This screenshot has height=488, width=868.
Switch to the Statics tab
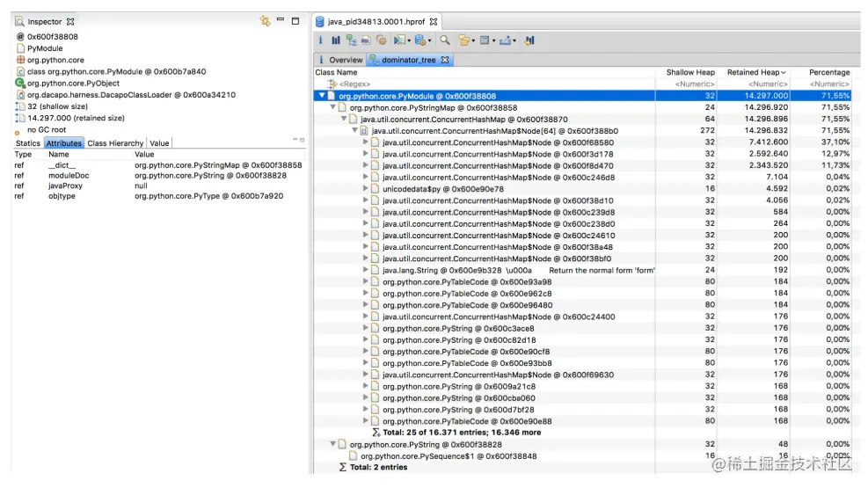tap(27, 143)
